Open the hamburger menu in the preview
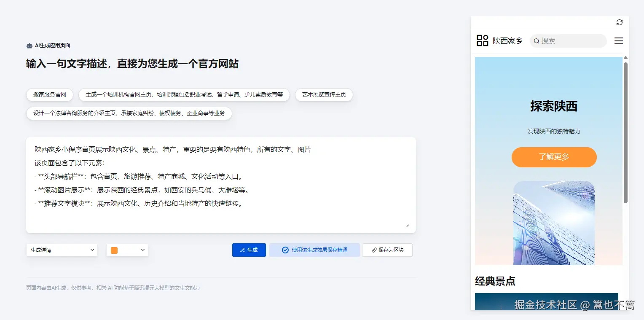Viewport: 644px width, 320px height. 619,41
